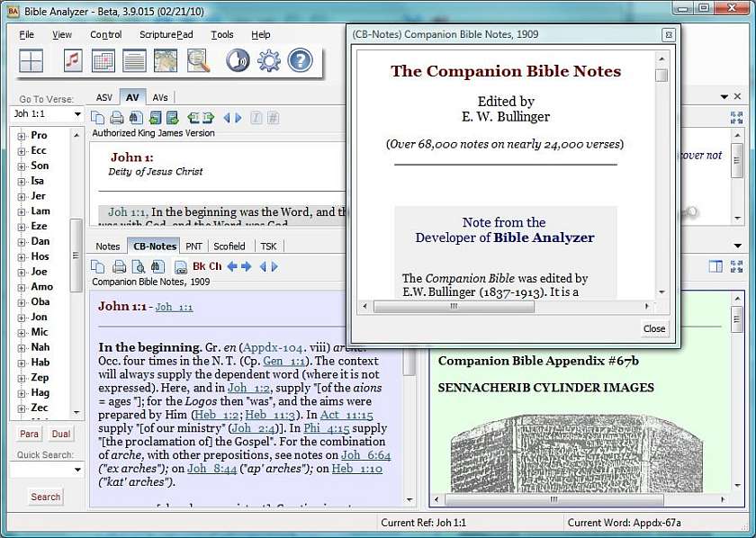Image resolution: width=756 pixels, height=538 pixels.
Task: Toggle the Dual view button
Action: [x=61, y=434]
